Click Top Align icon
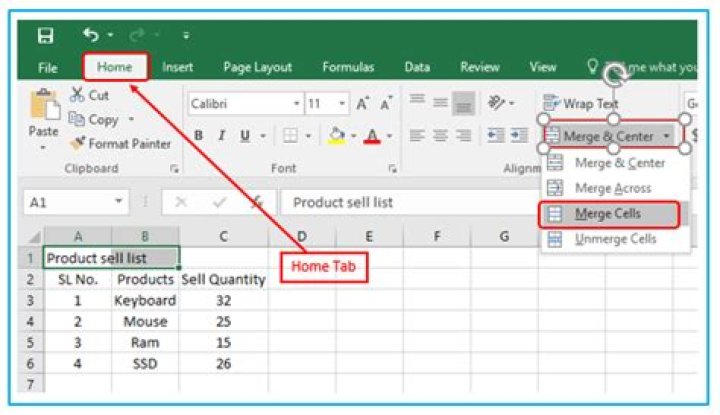720x415 pixels. click(417, 99)
